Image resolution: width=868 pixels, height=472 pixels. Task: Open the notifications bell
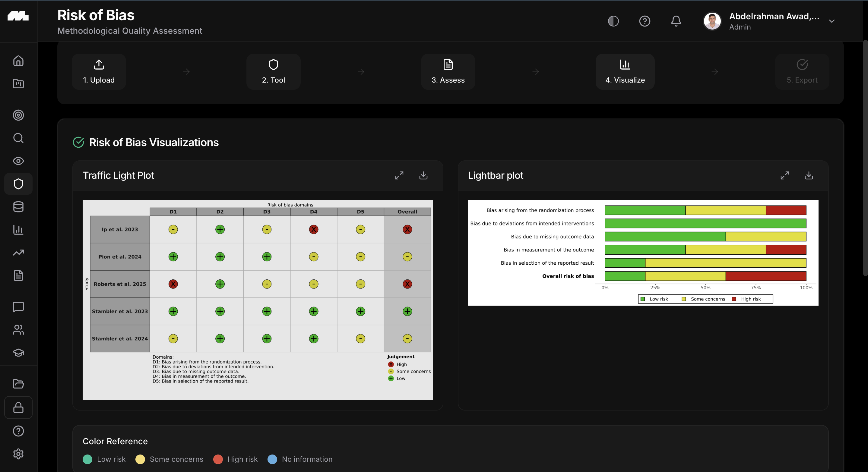[x=676, y=21]
